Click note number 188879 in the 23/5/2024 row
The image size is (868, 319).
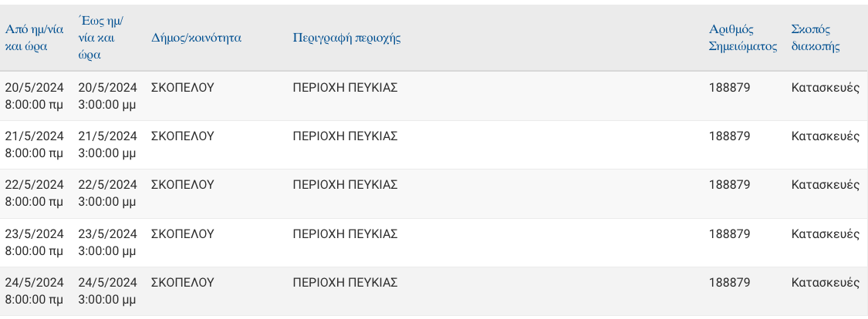[x=729, y=234]
